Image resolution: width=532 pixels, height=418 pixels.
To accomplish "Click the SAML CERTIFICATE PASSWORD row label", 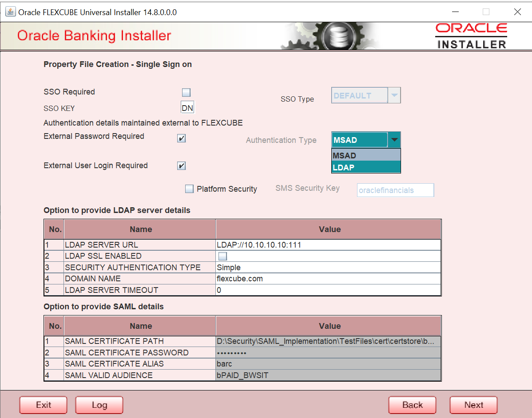I will [x=139, y=353].
